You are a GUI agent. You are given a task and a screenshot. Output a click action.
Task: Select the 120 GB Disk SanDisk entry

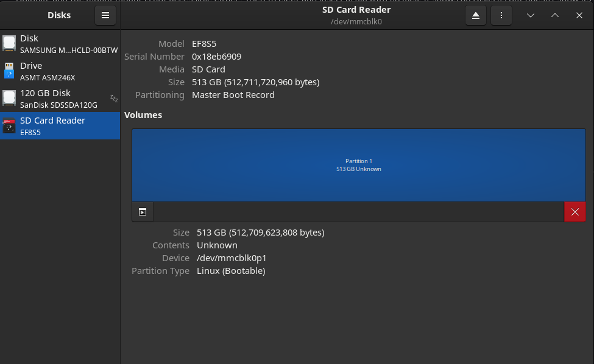[60, 99]
